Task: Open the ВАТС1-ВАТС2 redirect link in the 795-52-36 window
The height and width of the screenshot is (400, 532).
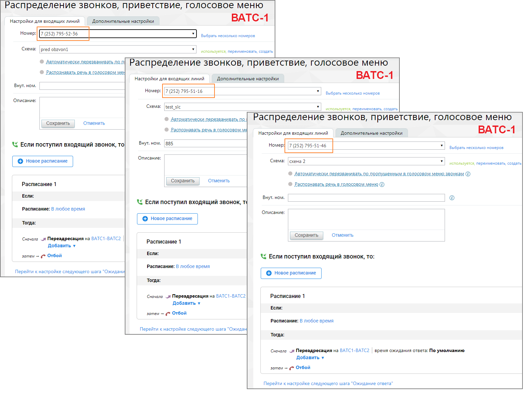Action: 106,238
